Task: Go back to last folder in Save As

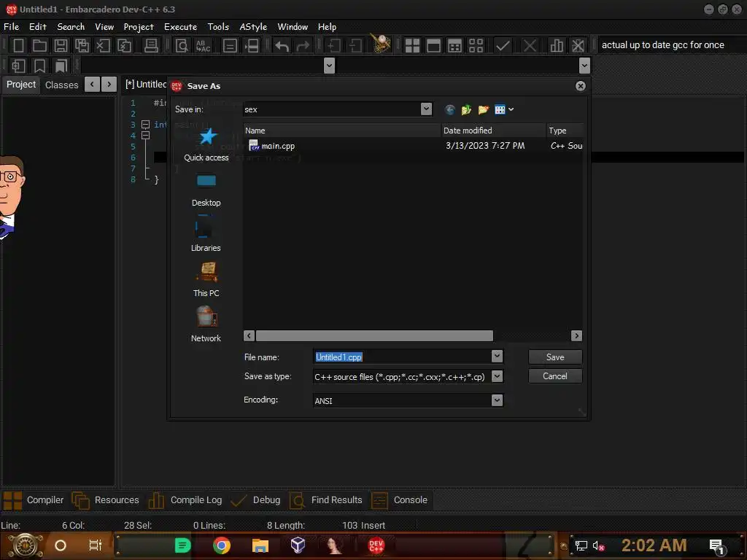Action: tap(449, 110)
